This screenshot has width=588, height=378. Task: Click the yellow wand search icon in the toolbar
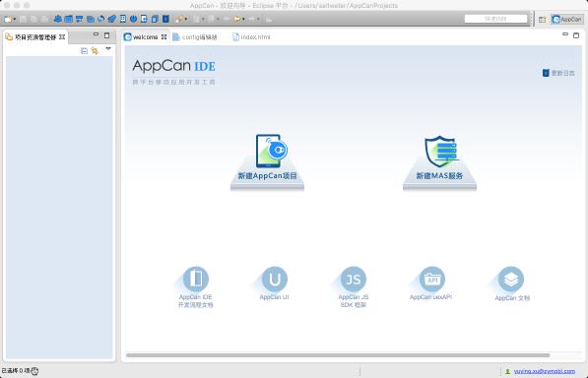pyautogui.click(x=180, y=19)
